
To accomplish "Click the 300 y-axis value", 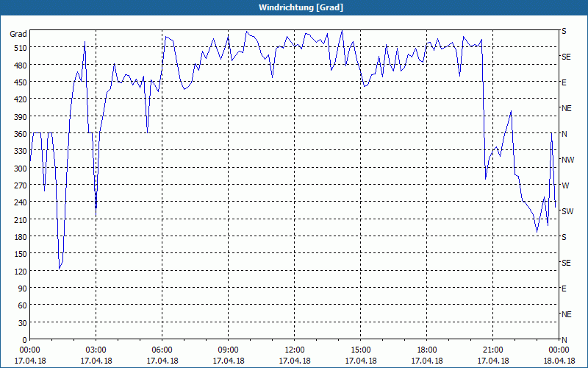I will coord(21,169).
